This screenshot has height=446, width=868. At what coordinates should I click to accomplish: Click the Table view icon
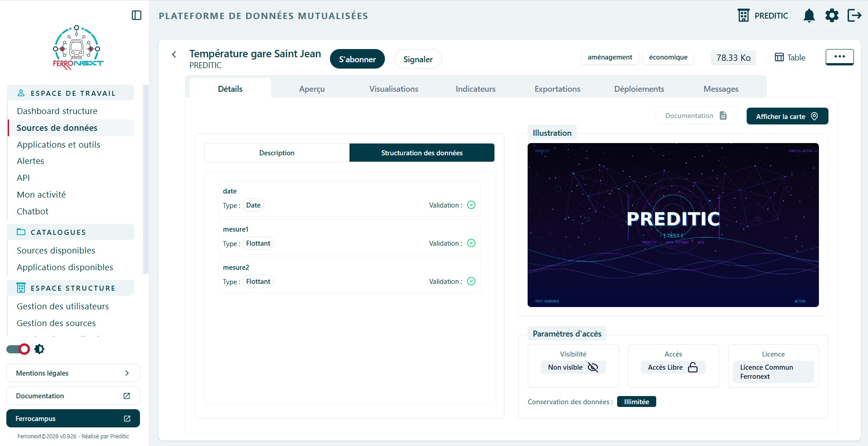tap(779, 57)
